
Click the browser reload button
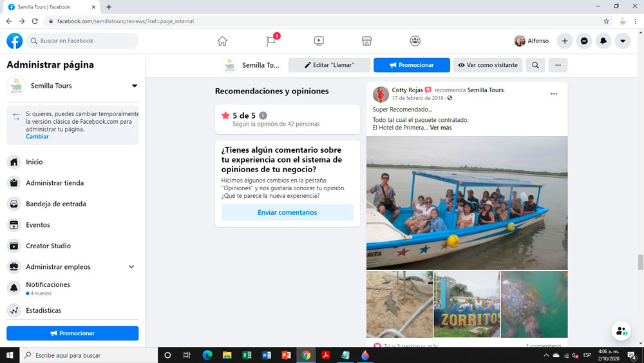point(35,21)
